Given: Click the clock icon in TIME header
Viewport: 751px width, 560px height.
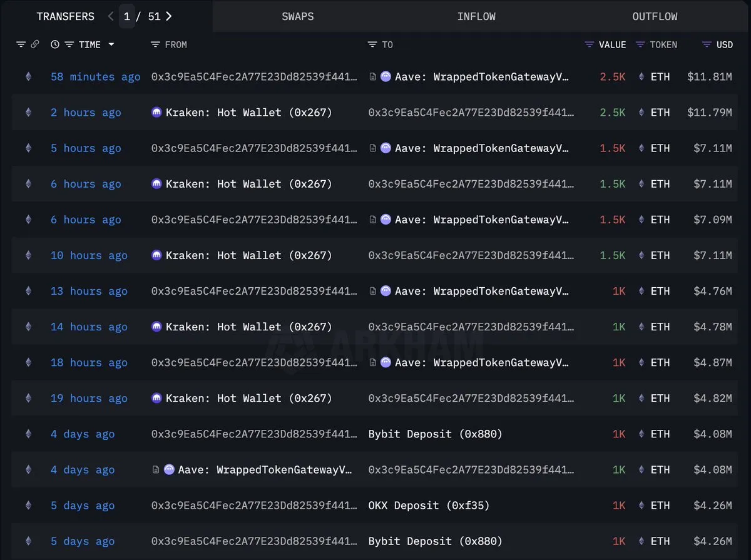Looking at the screenshot, I should (55, 44).
